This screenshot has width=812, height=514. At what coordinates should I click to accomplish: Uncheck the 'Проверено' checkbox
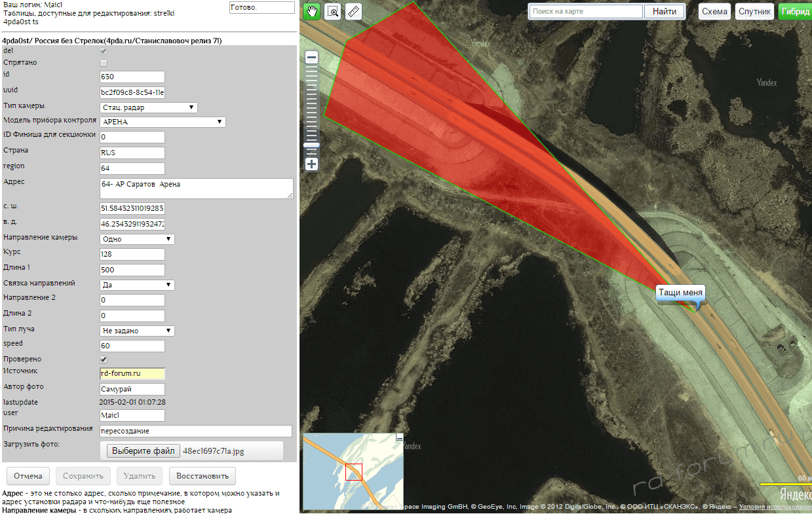tap(103, 359)
